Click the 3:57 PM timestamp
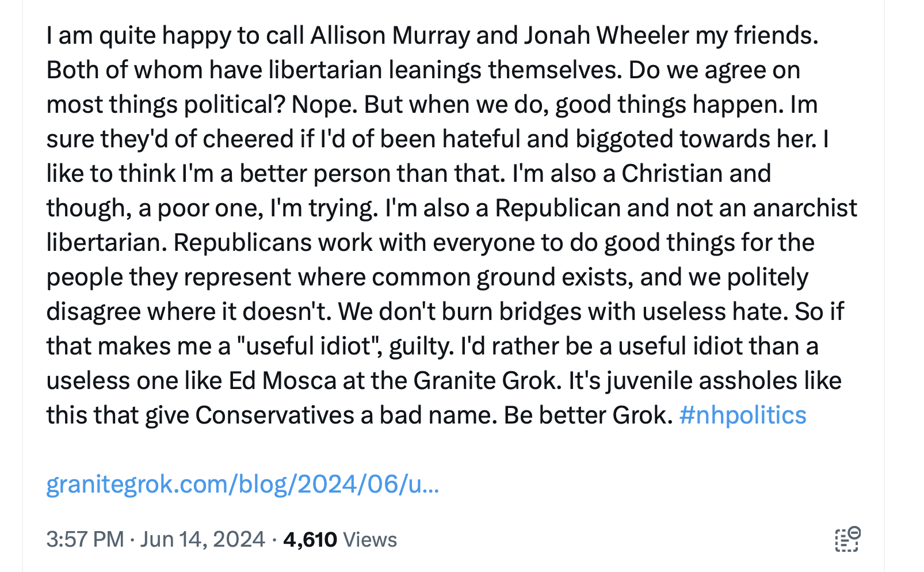Image resolution: width=924 pixels, height=572 pixels. tap(85, 540)
